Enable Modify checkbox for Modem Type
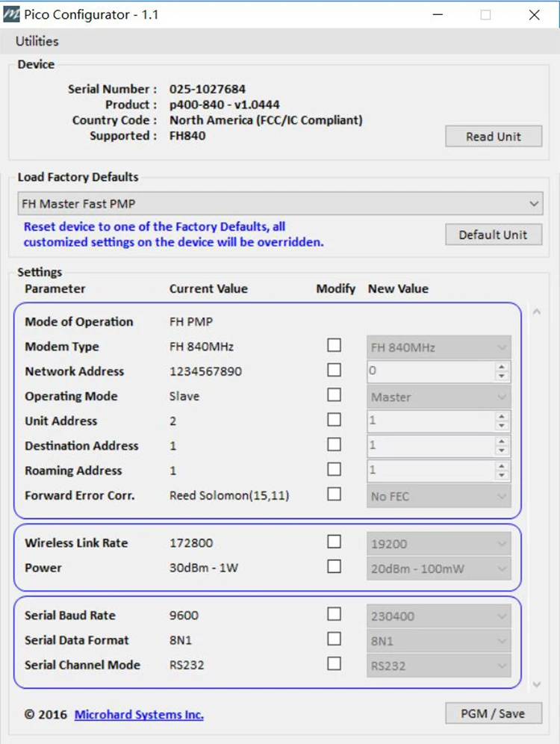Screen dimensions: 560x744 pyautogui.click(x=335, y=345)
